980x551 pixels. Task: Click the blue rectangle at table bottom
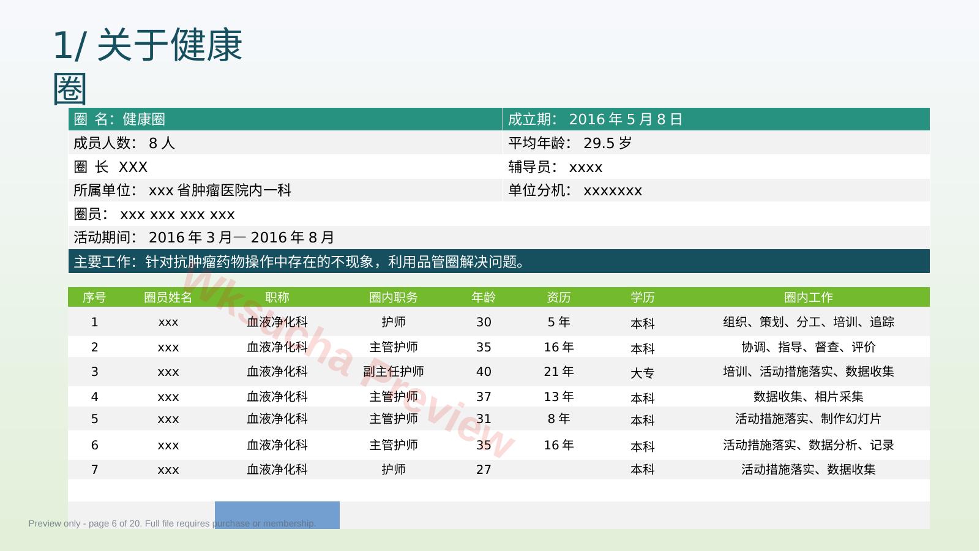pyautogui.click(x=277, y=515)
